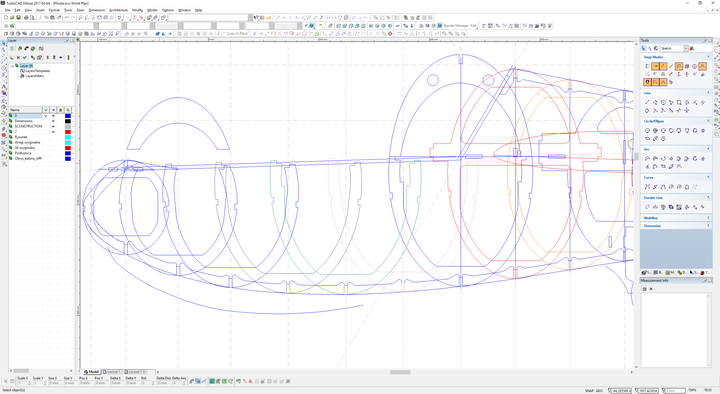The width and height of the screenshot is (720, 394).
Task: Select the first Arc tool icon
Action: click(647, 159)
